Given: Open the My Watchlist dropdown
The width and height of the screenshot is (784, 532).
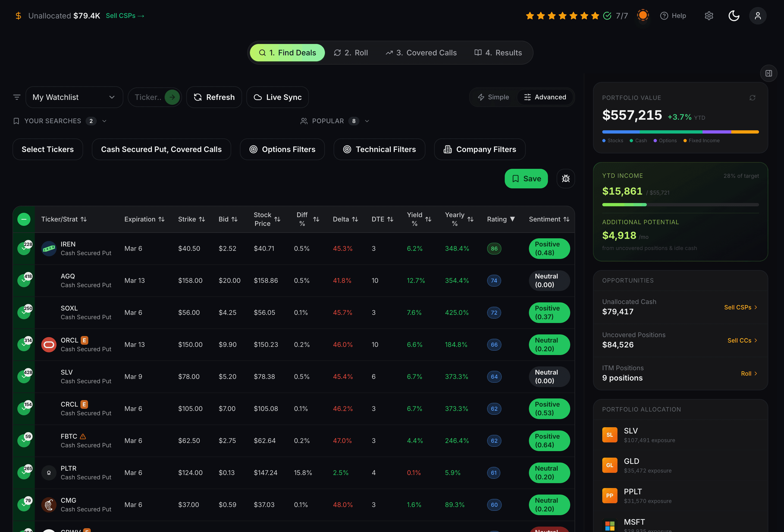Looking at the screenshot, I should (74, 97).
